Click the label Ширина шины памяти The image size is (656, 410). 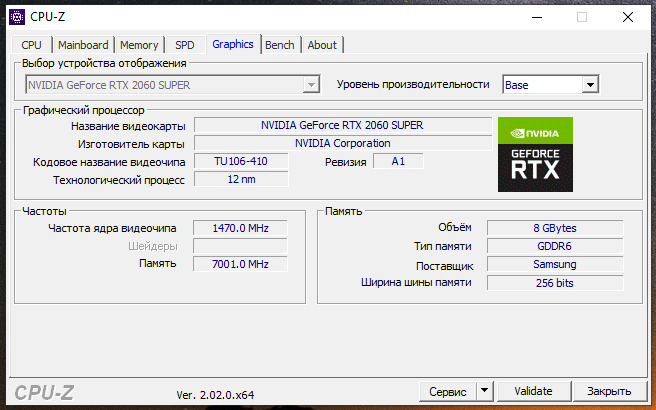pyautogui.click(x=416, y=282)
